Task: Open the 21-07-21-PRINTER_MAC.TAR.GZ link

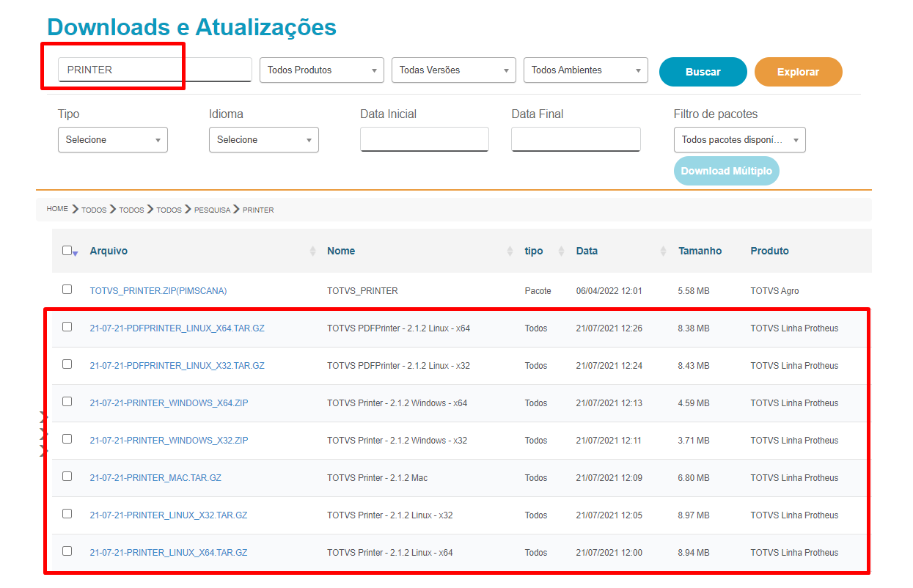Action: [155, 478]
